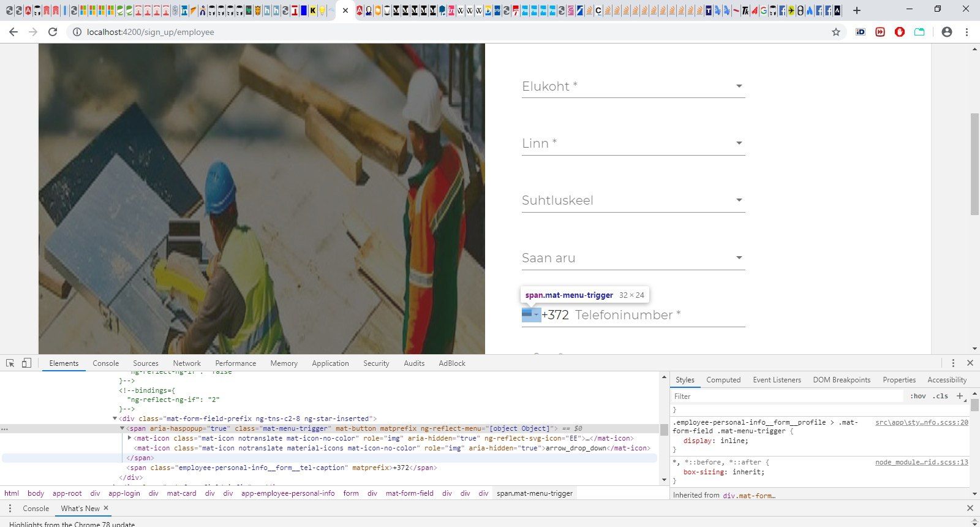The height and width of the screenshot is (527, 980).
Task: Close the active browser tab
Action: click(x=345, y=10)
